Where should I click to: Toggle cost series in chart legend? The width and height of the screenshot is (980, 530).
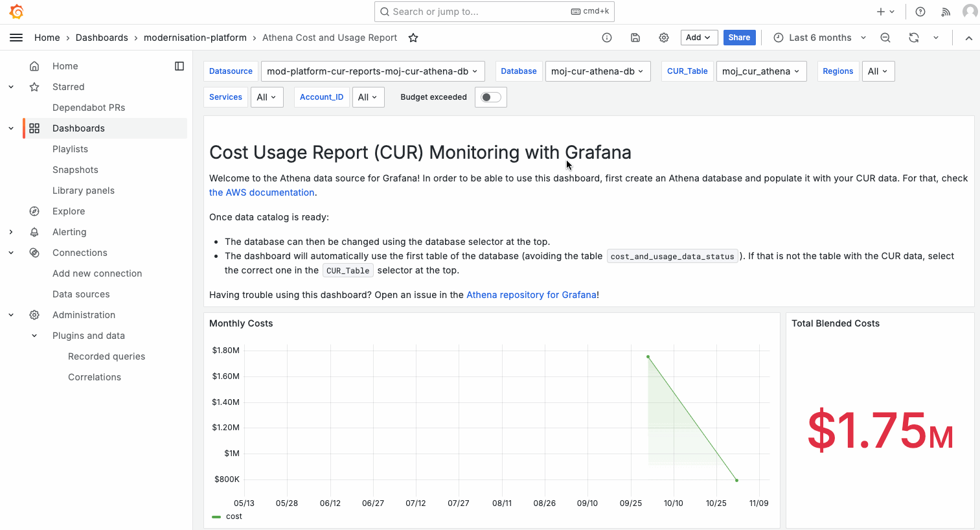tap(234, 516)
